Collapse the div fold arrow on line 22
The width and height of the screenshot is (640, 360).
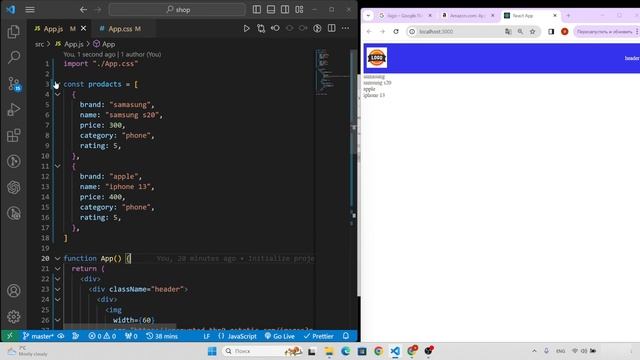58,279
